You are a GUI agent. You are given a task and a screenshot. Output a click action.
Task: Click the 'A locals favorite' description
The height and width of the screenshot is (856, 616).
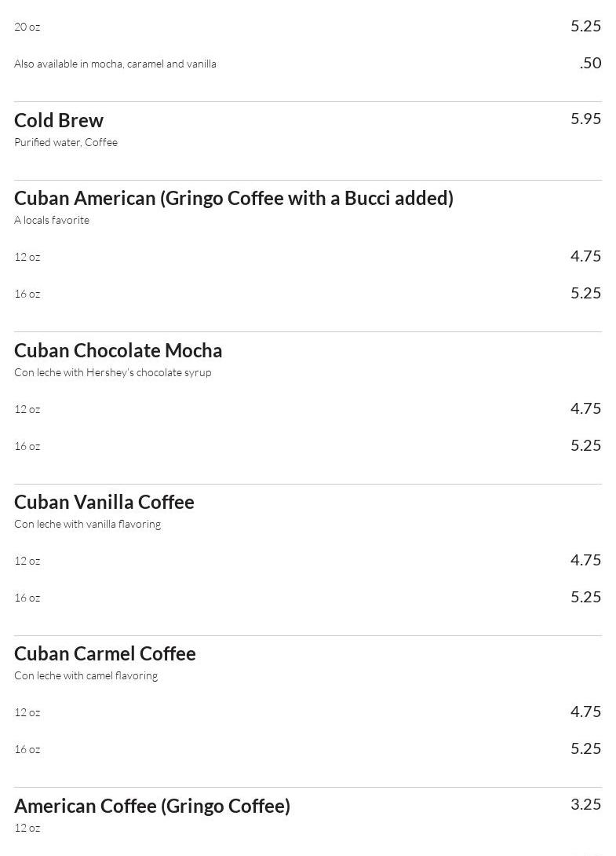[x=52, y=220]
